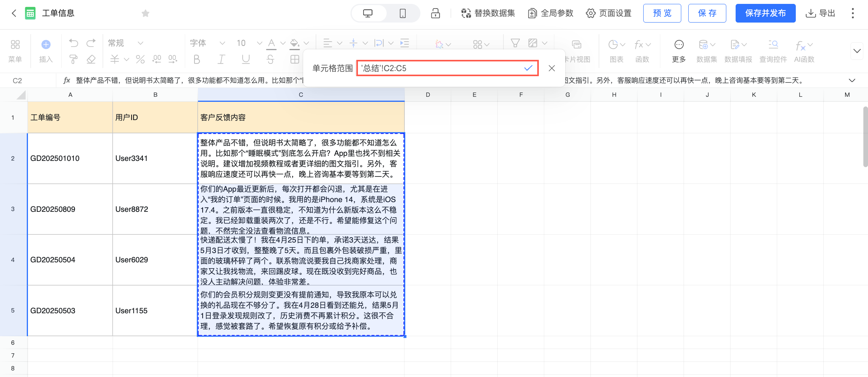Click the eraser clear-format icon
The image size is (868, 377).
pyautogui.click(x=91, y=59)
